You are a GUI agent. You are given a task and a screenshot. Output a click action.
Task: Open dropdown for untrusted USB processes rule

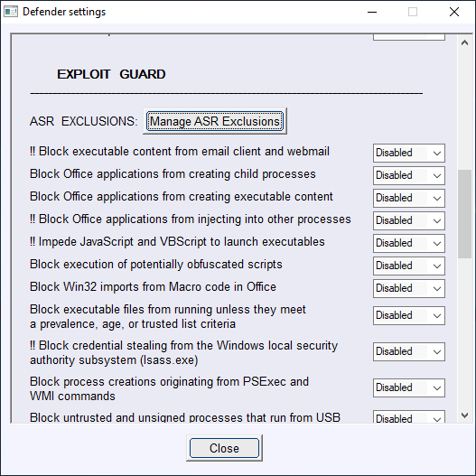click(x=409, y=416)
